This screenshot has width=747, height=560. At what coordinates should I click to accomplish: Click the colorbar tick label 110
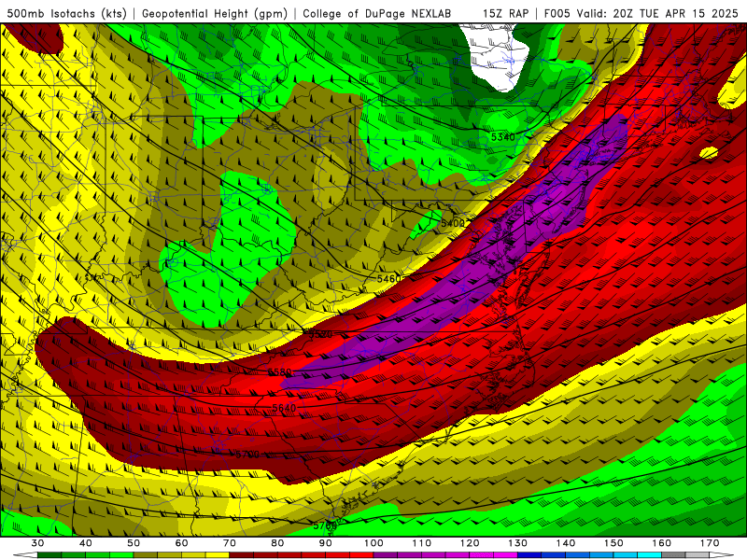click(422, 543)
